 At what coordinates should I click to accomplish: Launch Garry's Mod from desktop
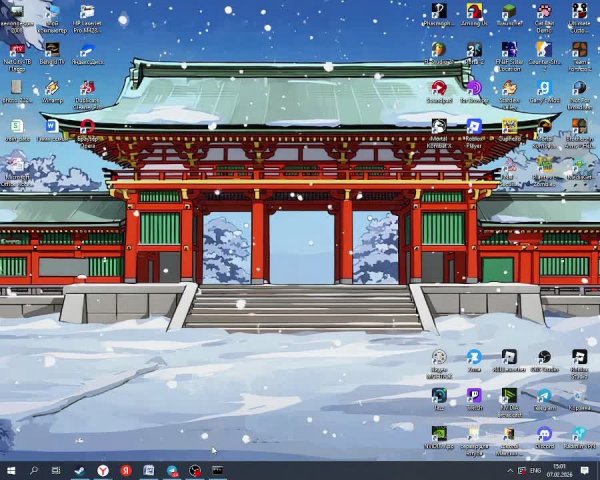pos(544,92)
